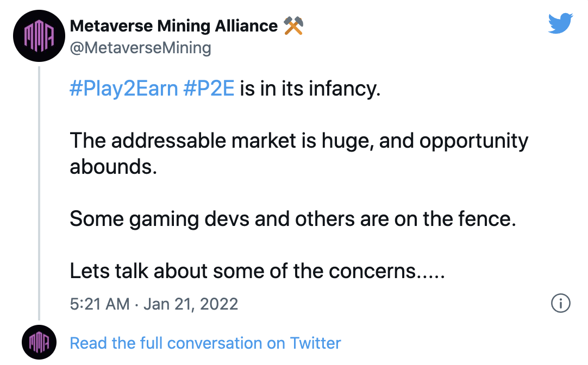Open the #Play2Earn hashtag

pos(124,89)
